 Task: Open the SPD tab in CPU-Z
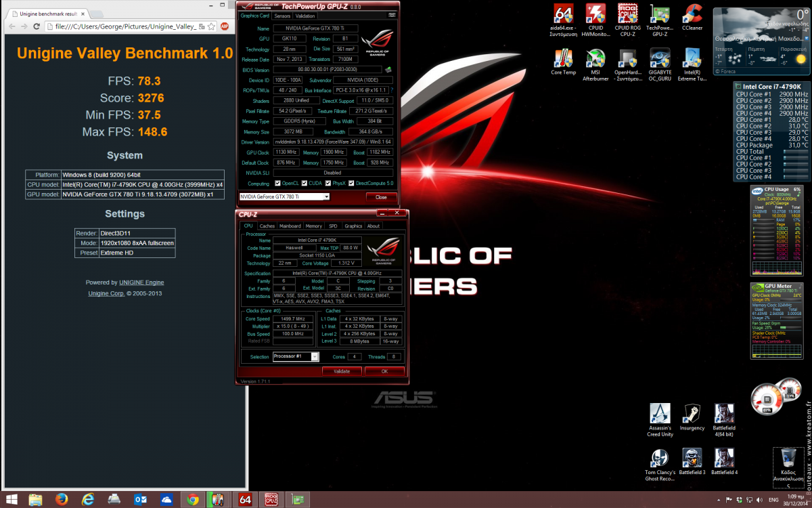[x=333, y=226]
